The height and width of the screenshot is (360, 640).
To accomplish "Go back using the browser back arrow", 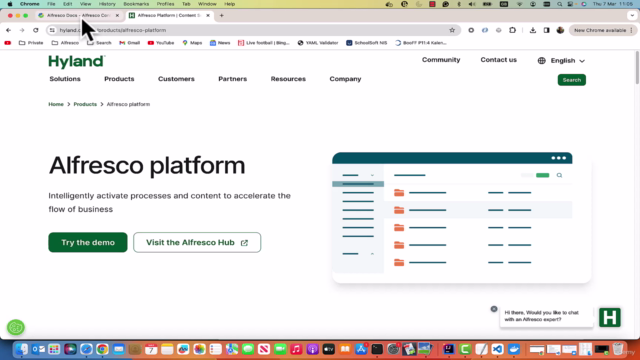I will pyautogui.click(x=9, y=30).
